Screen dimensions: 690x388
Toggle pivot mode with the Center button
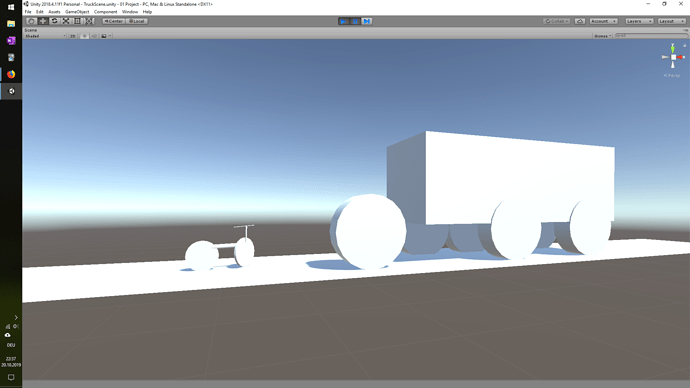(x=114, y=21)
